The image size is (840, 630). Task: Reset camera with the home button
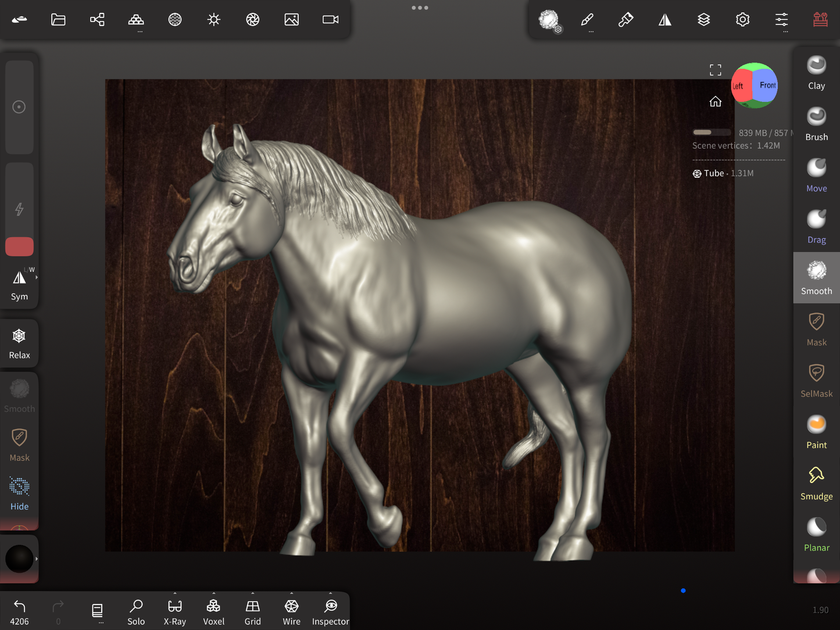[715, 102]
